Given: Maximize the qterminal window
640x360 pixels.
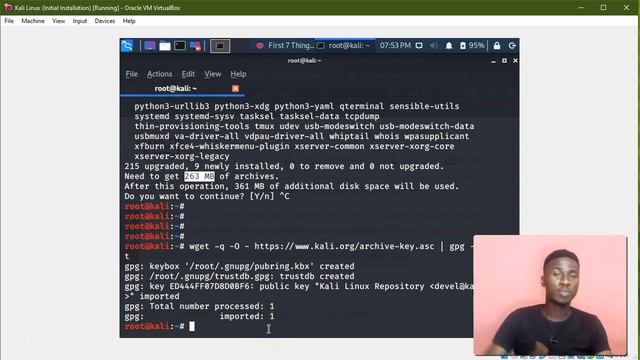Looking at the screenshot, I should [x=504, y=60].
